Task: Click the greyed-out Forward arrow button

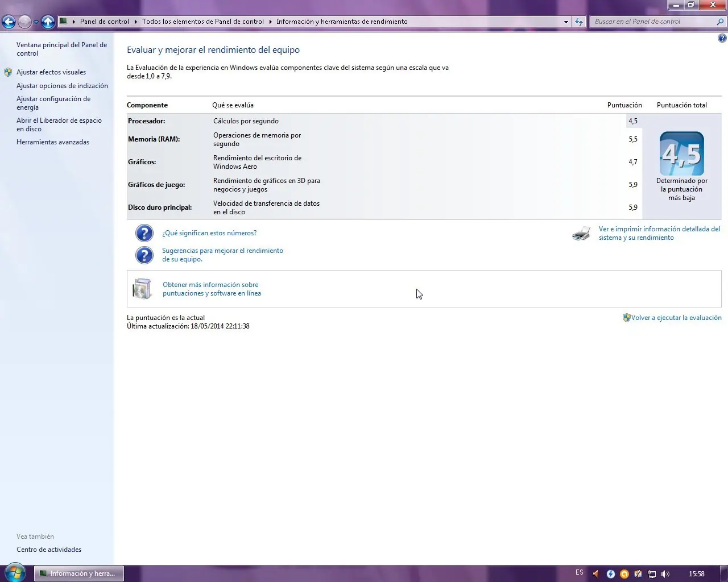Action: [24, 22]
